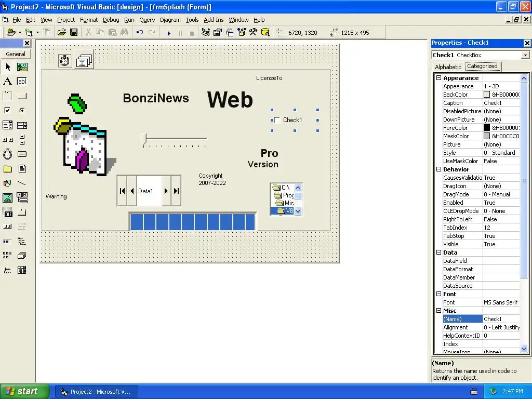This screenshot has height=399, width=532.
Task: Select the FileListBox control tool
Action: coord(22,169)
